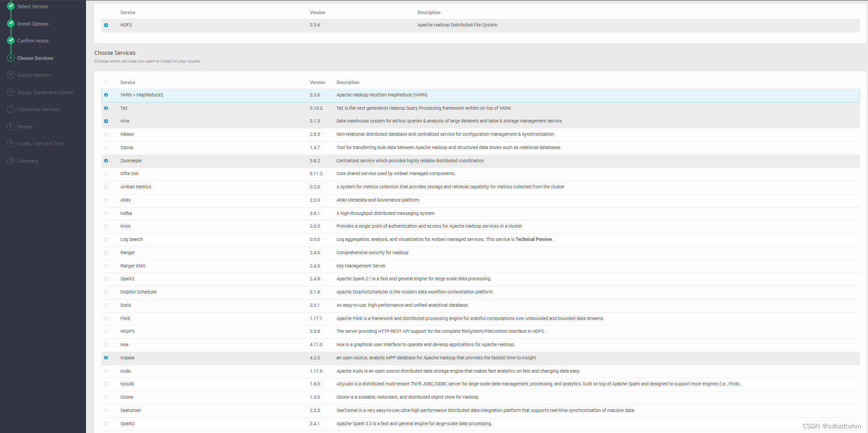The width and height of the screenshot is (868, 433).
Task: Click step 8 circle icon for Review
Action: 11,126
